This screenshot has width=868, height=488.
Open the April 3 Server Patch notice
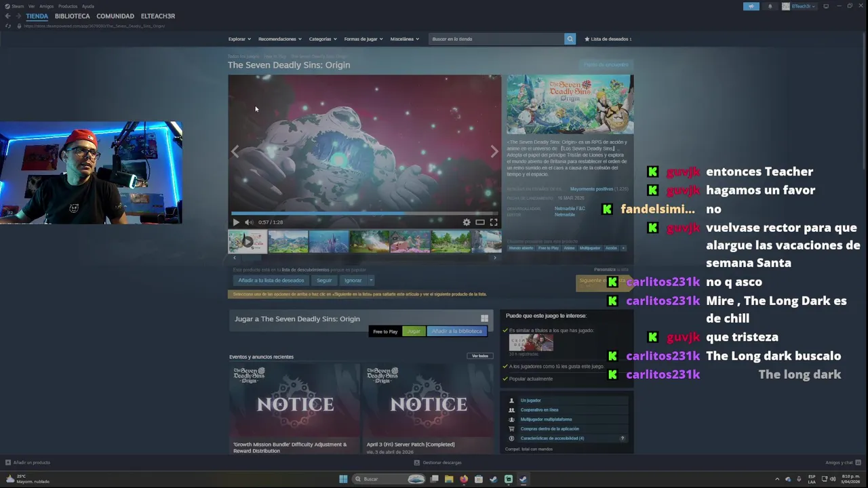[429, 409]
